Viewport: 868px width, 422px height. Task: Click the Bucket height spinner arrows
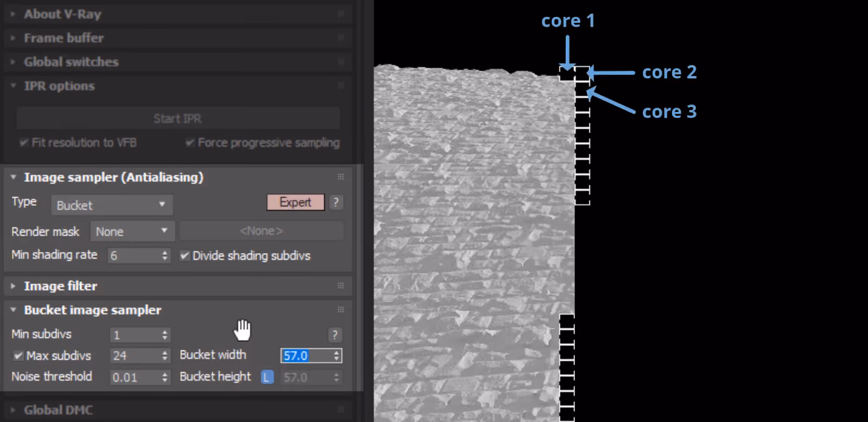pos(337,377)
